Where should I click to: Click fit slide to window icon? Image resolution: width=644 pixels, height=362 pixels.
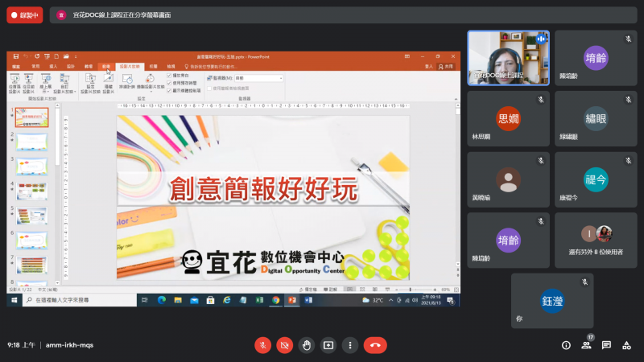[456, 290]
